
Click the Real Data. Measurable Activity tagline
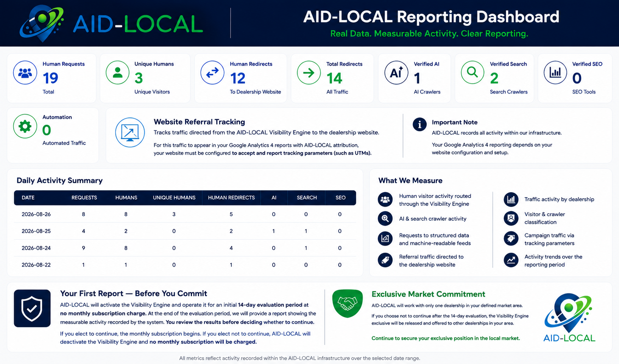point(429,34)
